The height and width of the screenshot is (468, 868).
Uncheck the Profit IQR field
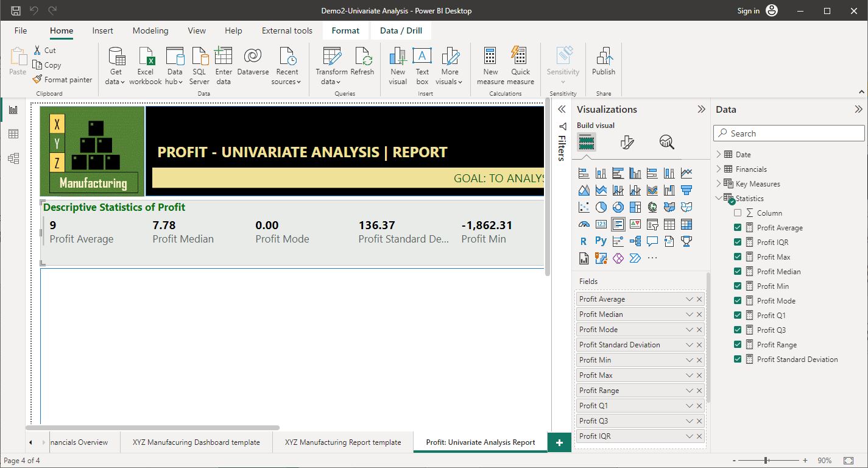738,243
